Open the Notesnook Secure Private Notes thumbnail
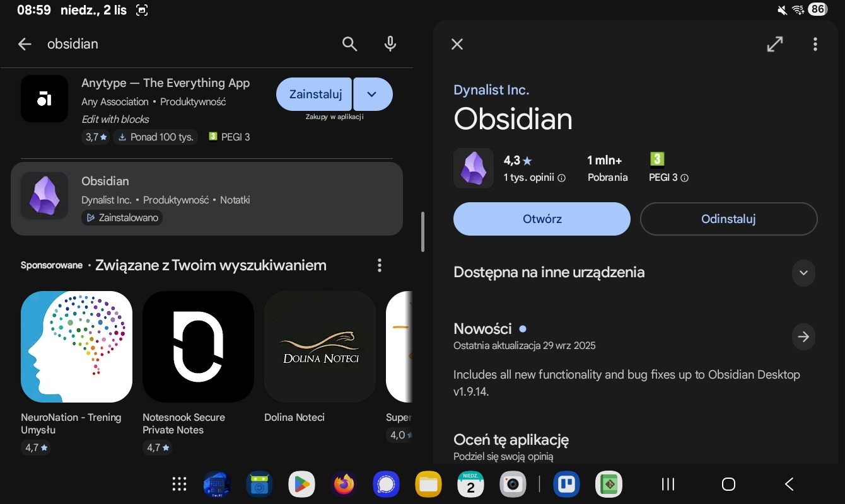This screenshot has height=504, width=845. click(x=198, y=346)
